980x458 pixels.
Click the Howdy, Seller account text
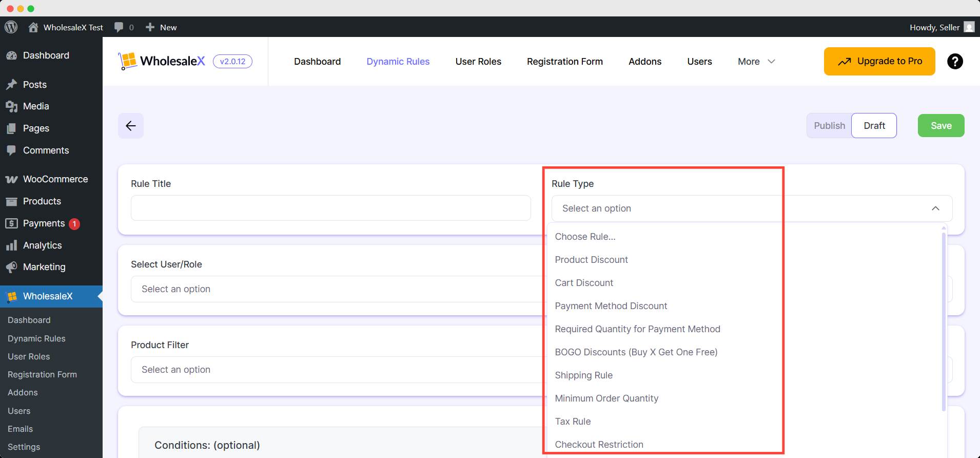[x=934, y=27]
